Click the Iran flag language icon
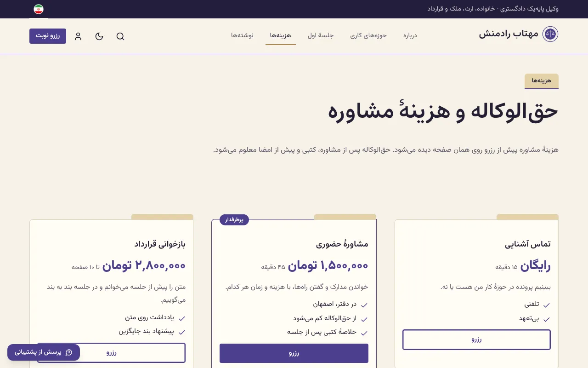 click(39, 9)
